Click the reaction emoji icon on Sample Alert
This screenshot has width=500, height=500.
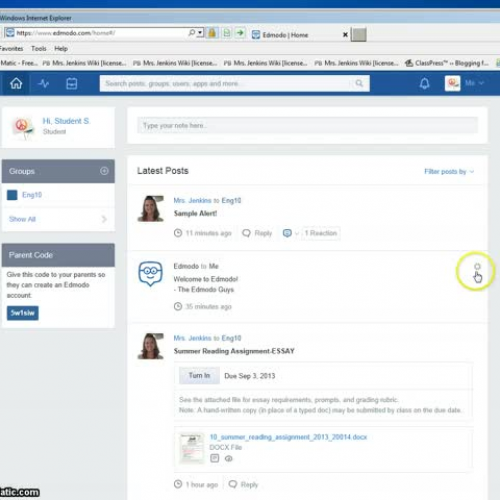coord(287,233)
